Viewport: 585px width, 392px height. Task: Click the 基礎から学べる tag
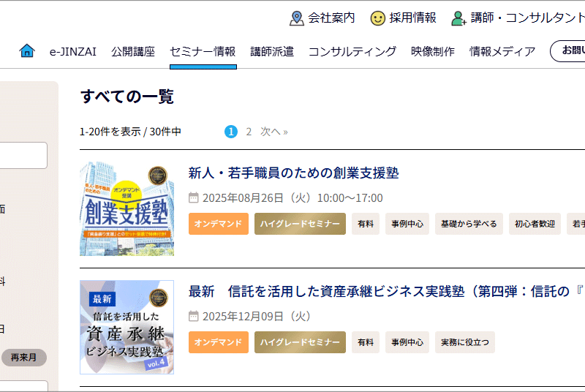coord(469,224)
